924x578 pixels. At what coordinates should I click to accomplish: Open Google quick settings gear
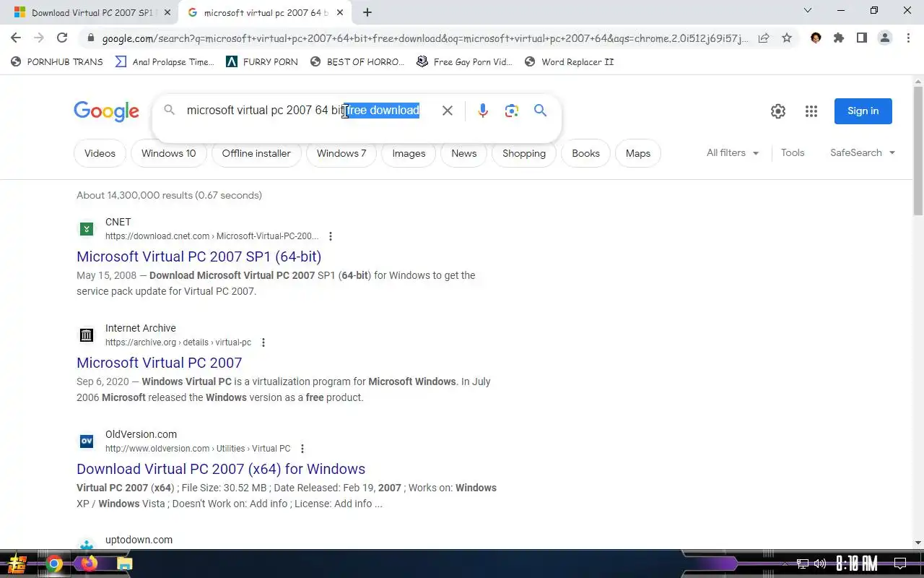tap(778, 111)
